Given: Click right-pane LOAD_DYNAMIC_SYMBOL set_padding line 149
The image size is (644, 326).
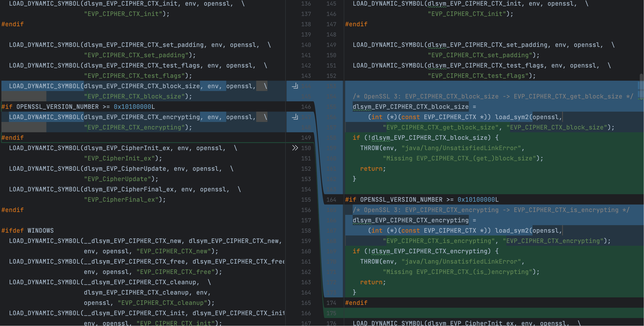Looking at the screenshot, I should point(484,45).
